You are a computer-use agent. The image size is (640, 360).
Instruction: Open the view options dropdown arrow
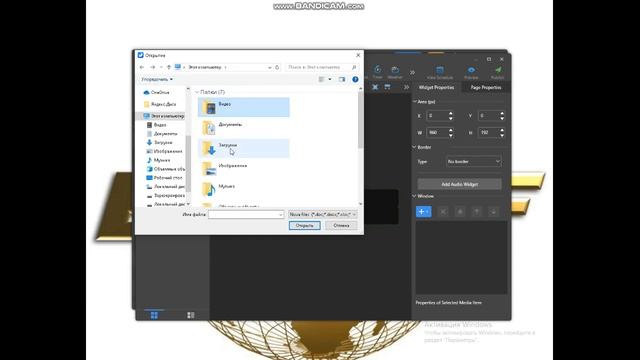coord(330,79)
